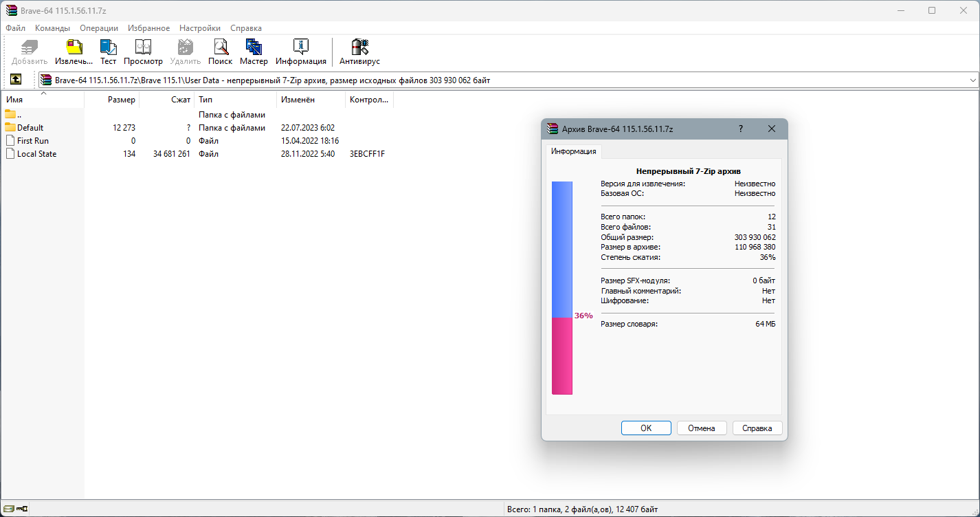
Task: Sort the file list by the Имя column
Action: tap(43, 100)
